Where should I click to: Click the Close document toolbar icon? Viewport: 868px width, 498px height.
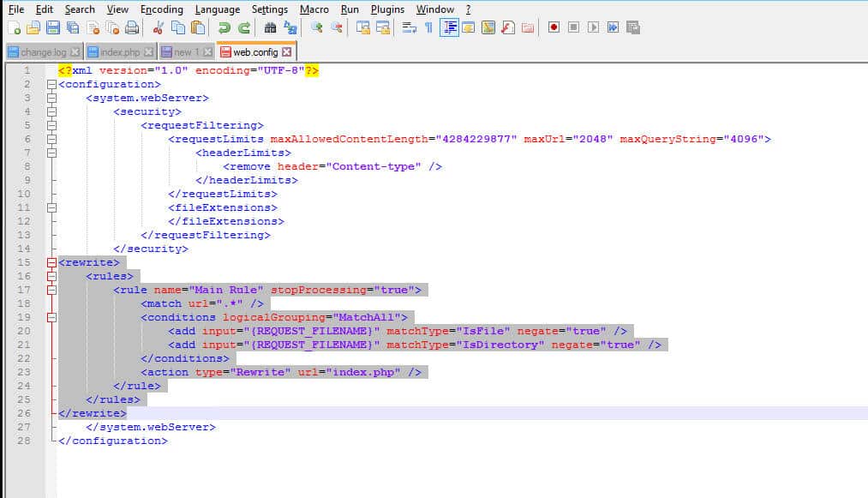93,27
